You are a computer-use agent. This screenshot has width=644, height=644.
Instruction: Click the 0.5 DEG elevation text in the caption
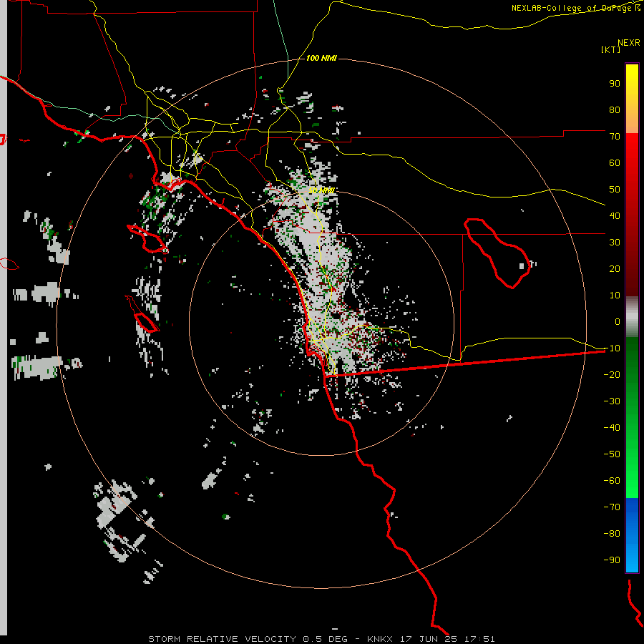point(325,639)
